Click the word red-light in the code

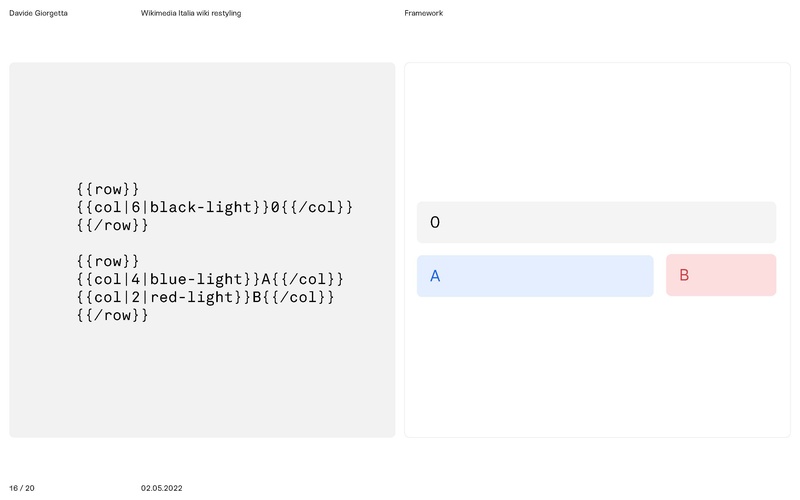[x=194, y=297]
